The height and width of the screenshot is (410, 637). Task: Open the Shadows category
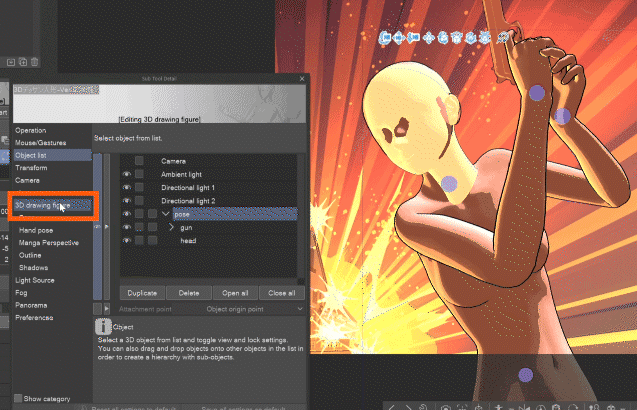pos(33,268)
